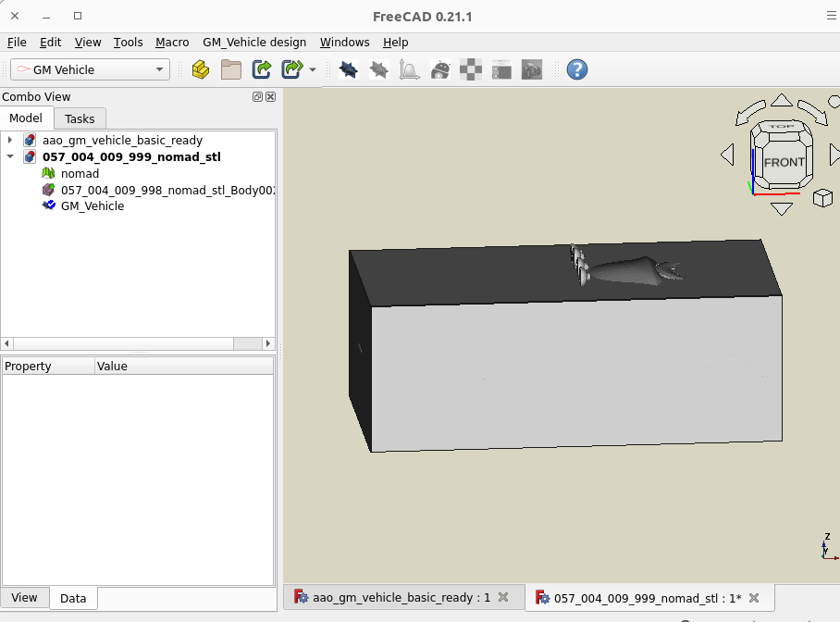Open the dropdown arrow beside link icon
The image size is (840, 622).
pos(313,70)
